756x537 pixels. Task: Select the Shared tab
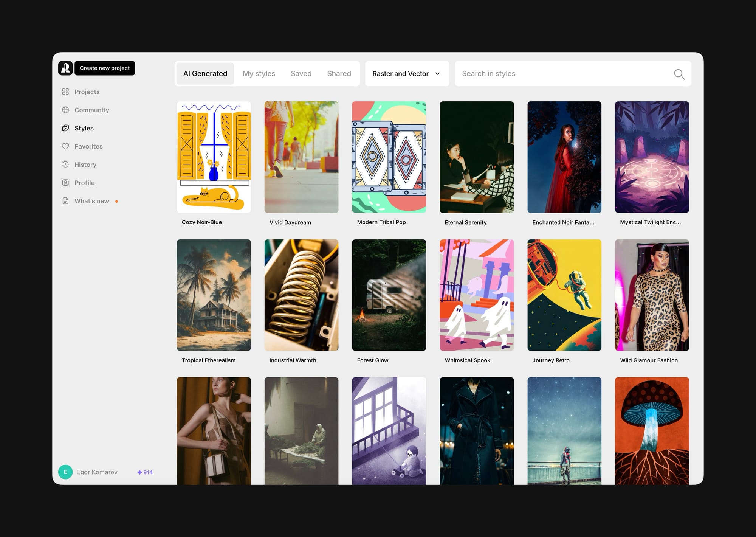coord(339,74)
